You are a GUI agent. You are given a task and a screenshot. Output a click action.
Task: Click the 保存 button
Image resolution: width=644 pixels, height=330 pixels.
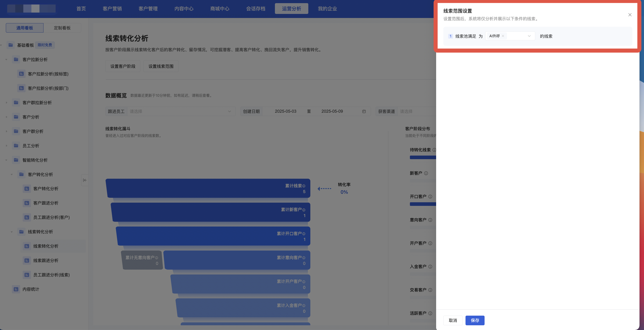(x=475, y=320)
